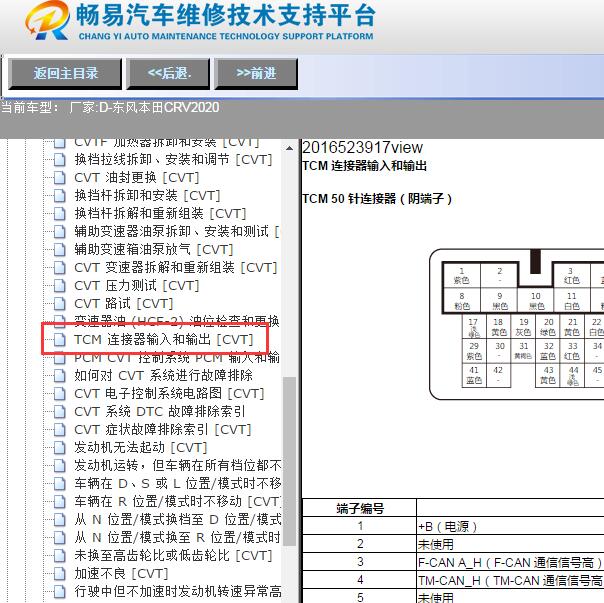Open CVT 路试 [CVT]
The width and height of the screenshot is (604, 603).
click(x=124, y=304)
